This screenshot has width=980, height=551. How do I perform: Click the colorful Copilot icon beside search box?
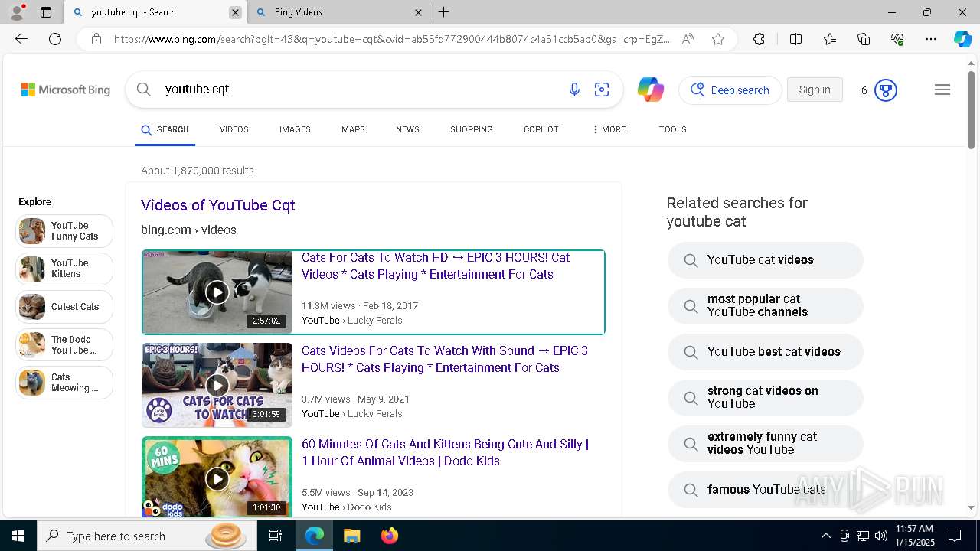coord(650,90)
